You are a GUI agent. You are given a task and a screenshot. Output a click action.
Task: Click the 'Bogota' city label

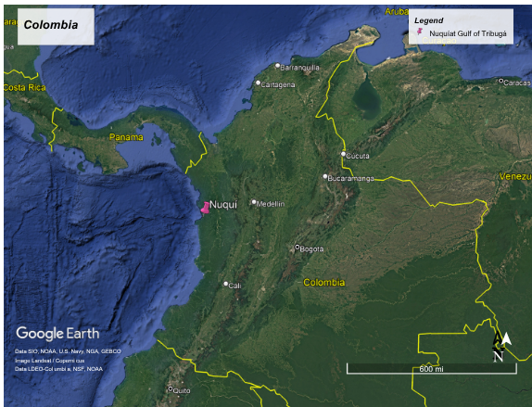311,249
